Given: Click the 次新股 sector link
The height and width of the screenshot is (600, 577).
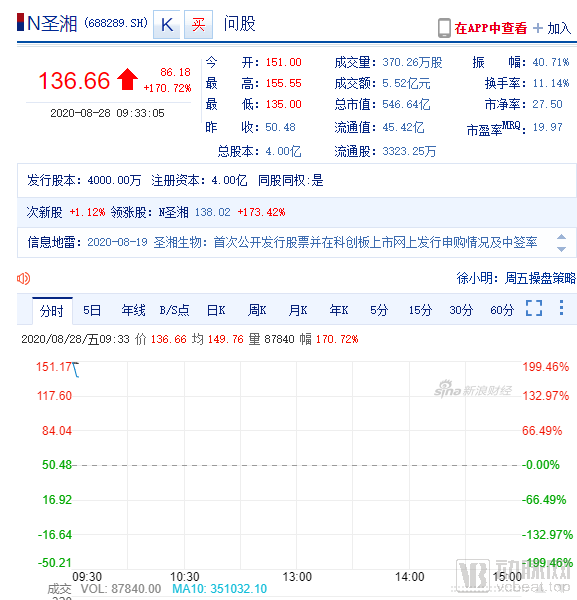Looking at the screenshot, I should pyautogui.click(x=44, y=212).
